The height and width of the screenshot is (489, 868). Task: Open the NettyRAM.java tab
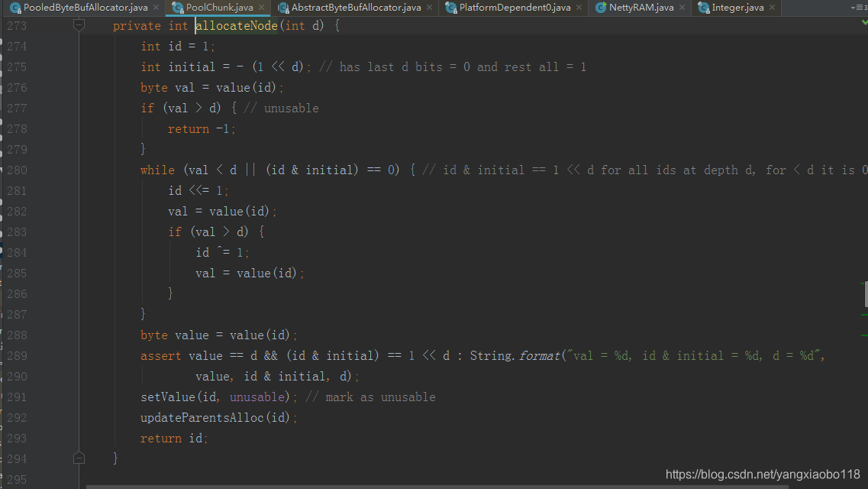pyautogui.click(x=641, y=8)
